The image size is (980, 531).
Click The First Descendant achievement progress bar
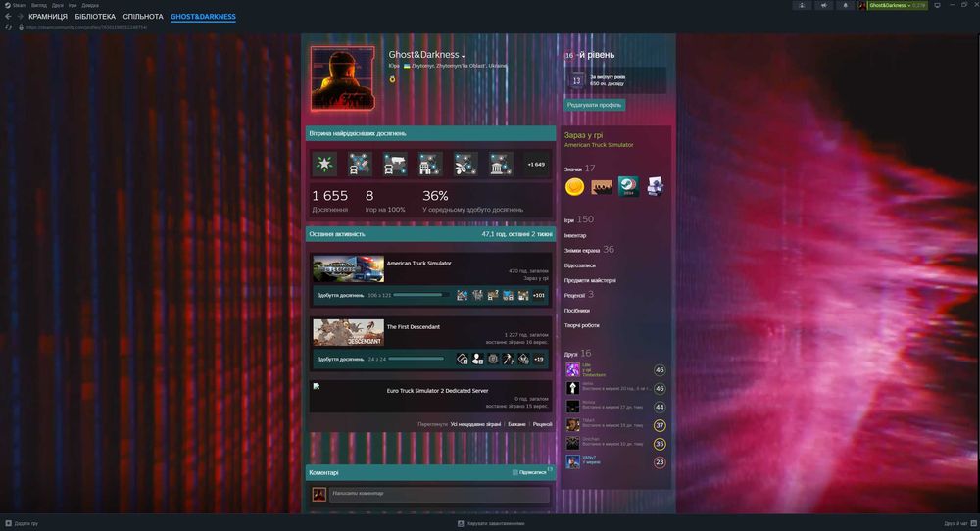pyautogui.click(x=416, y=359)
